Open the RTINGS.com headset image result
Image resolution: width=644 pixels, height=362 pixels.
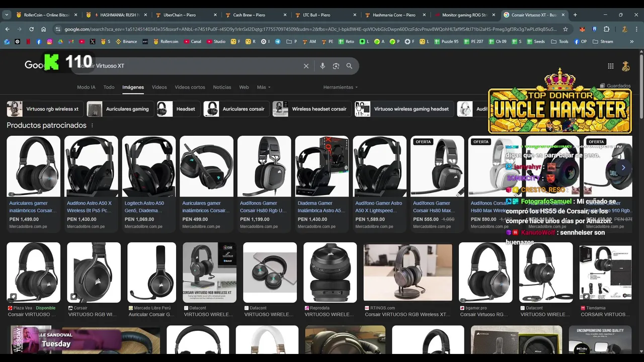(408, 280)
